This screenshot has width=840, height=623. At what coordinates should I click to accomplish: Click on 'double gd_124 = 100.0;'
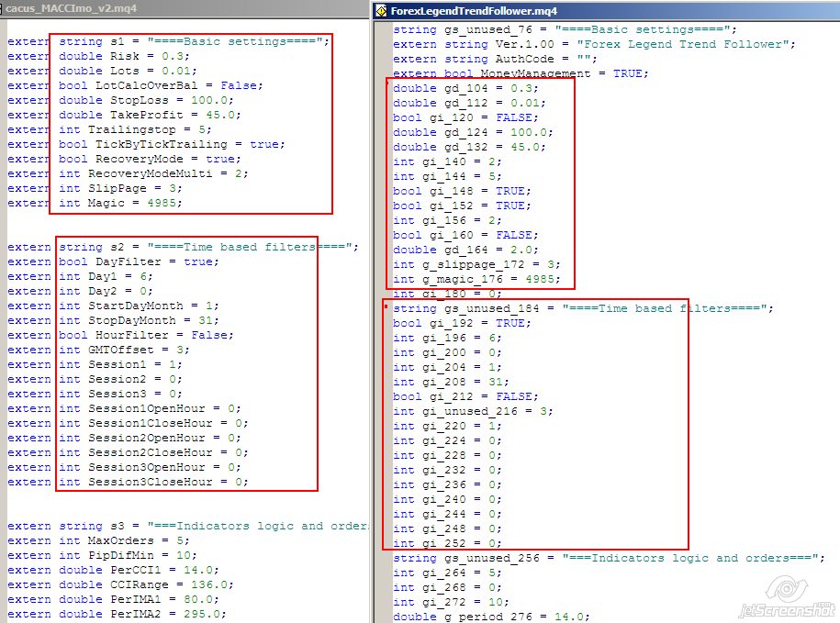point(473,133)
